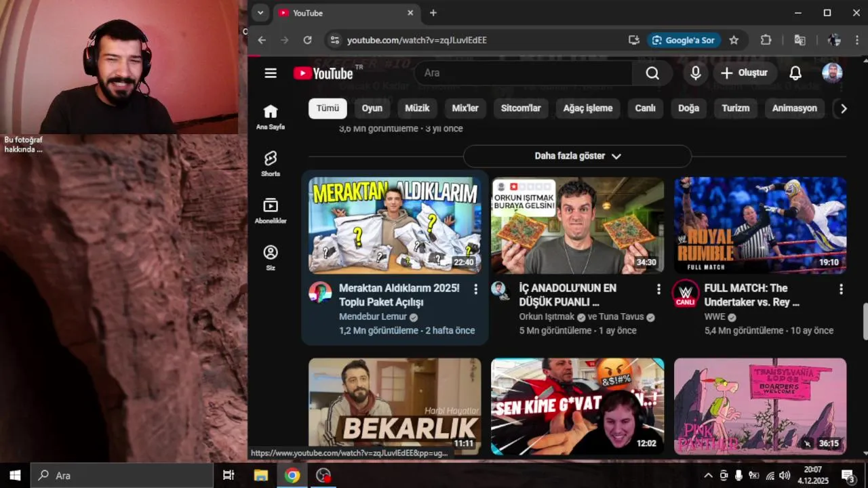Viewport: 868px width, 488px height.
Task: Reload the page in Chrome
Action: pyautogui.click(x=307, y=40)
